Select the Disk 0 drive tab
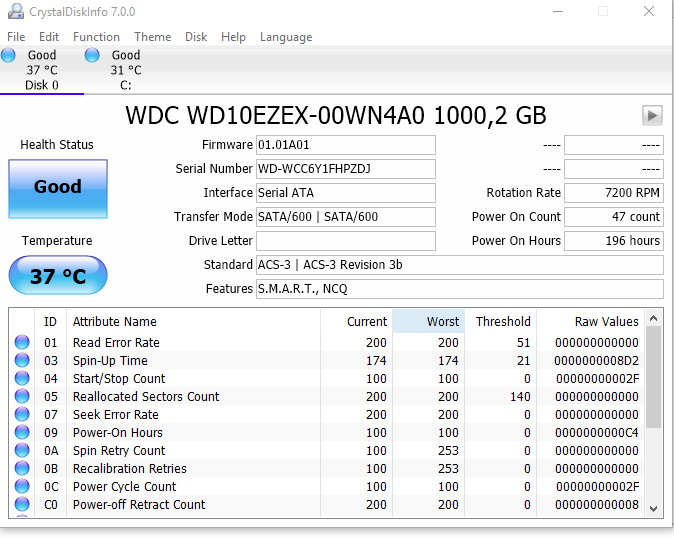This screenshot has width=674, height=538. (42, 70)
